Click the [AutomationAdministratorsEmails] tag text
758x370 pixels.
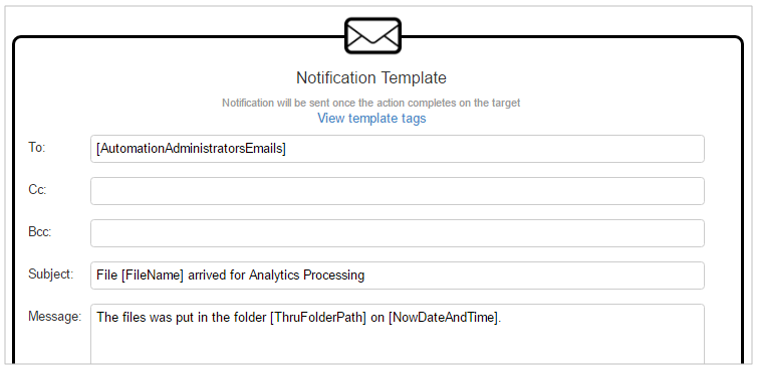coord(191,149)
